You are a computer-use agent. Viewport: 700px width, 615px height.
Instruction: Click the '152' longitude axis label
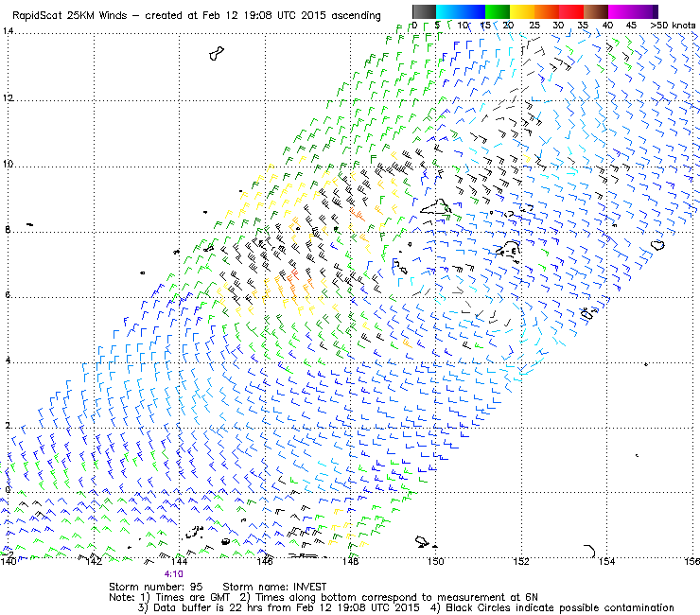coord(521,561)
